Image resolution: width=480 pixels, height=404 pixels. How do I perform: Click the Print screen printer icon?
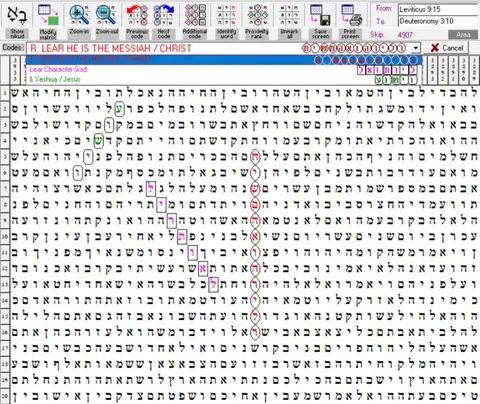(x=351, y=14)
